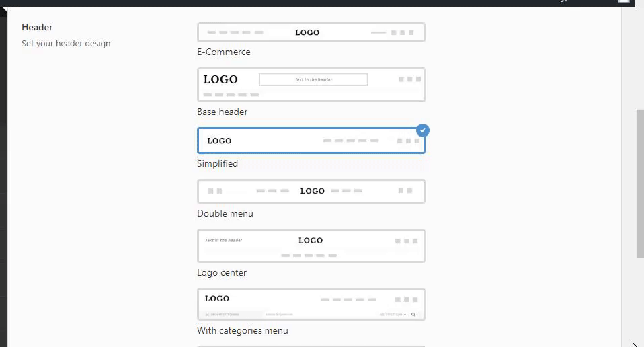Image resolution: width=644 pixels, height=347 pixels.
Task: Click the two square icons left of Double menu preview
Action: (214, 191)
